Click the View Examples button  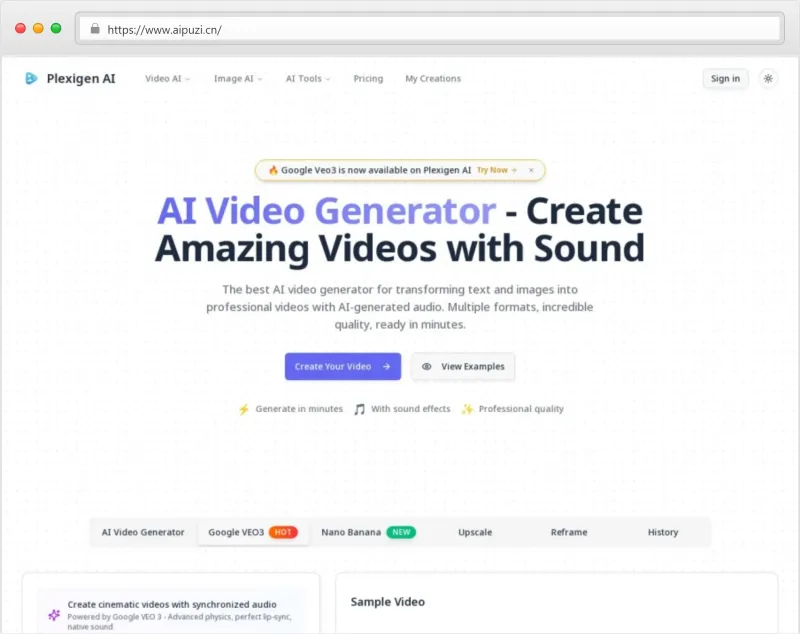pos(463,367)
